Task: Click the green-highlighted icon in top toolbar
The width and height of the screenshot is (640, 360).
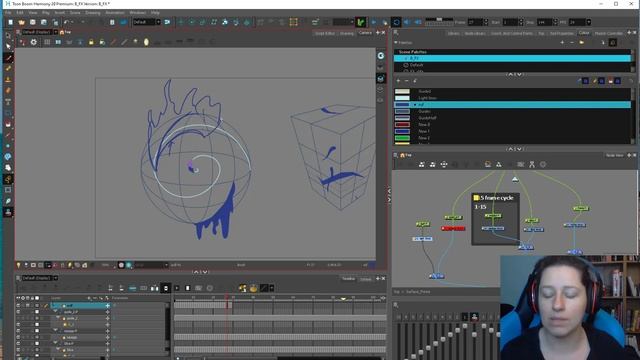Action: (x=360, y=22)
